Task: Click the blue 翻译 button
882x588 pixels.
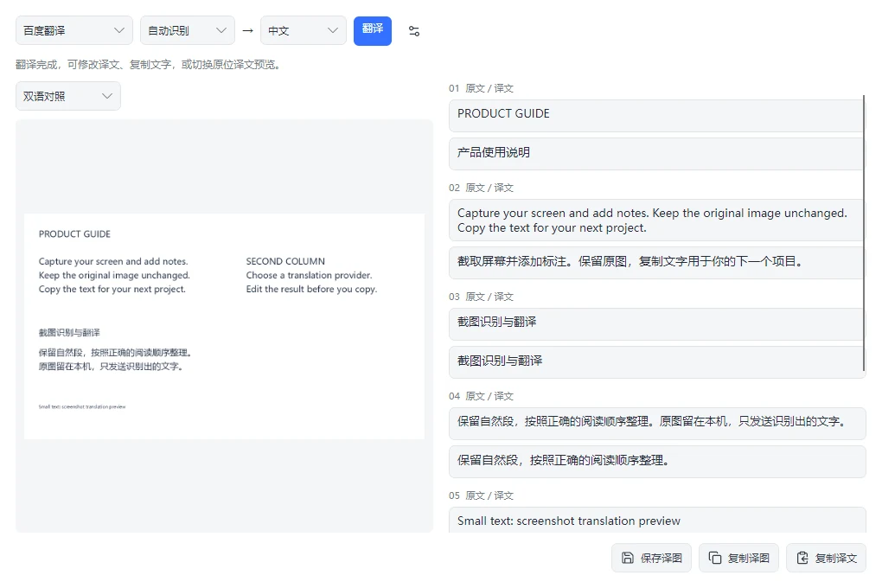Action: point(373,30)
